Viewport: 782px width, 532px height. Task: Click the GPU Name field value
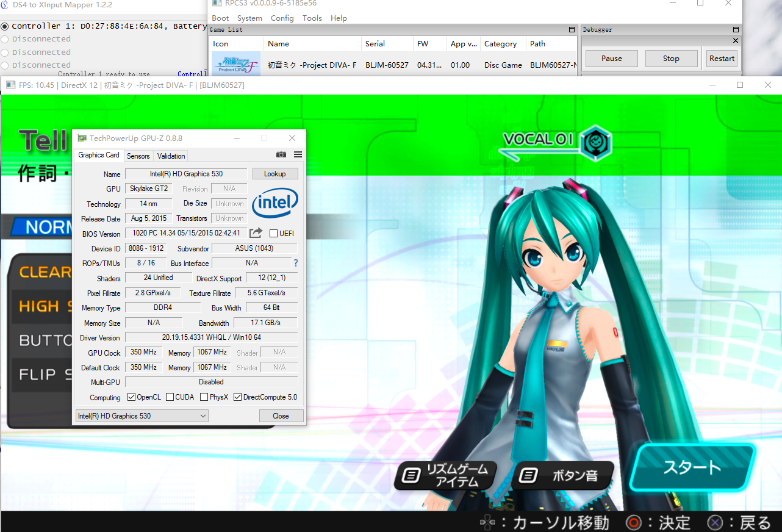point(186,174)
